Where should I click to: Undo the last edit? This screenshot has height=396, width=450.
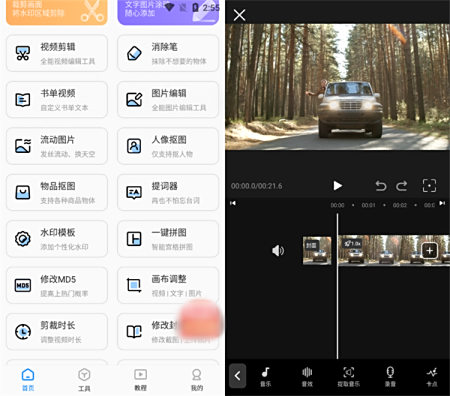pyautogui.click(x=381, y=186)
